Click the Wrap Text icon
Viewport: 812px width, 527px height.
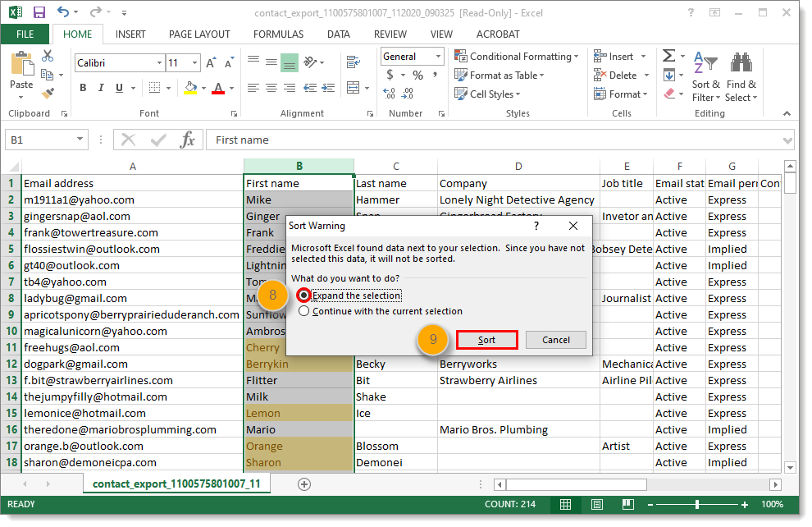[x=354, y=62]
